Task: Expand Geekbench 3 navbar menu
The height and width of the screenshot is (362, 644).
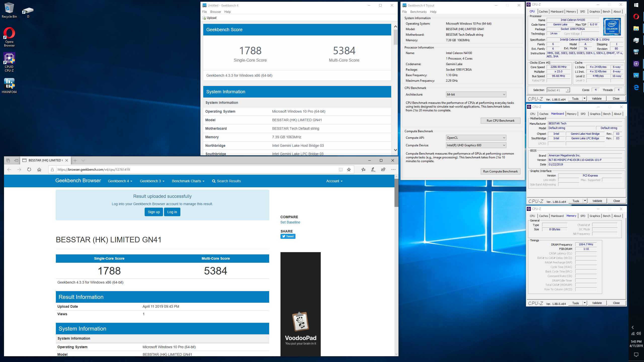Action: pos(152,181)
